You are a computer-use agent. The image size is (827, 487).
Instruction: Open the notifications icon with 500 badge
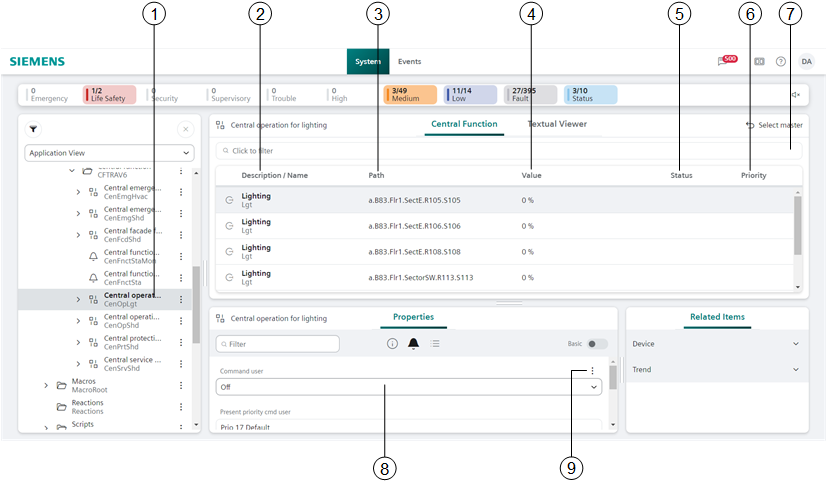coord(725,61)
